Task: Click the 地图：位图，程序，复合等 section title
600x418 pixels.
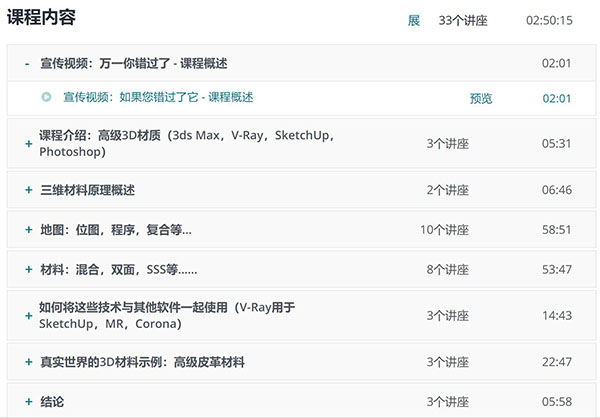Action: tap(114, 230)
